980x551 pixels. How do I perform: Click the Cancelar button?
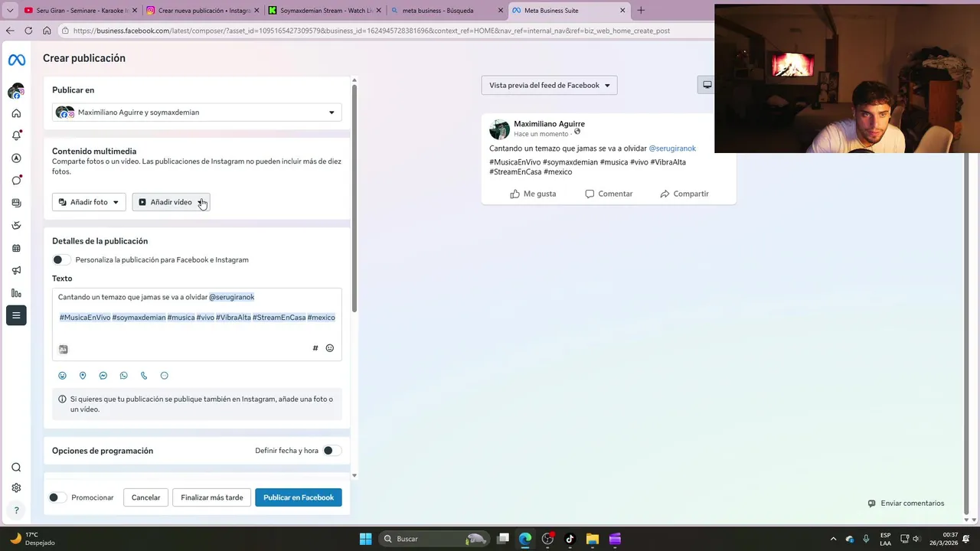(145, 497)
